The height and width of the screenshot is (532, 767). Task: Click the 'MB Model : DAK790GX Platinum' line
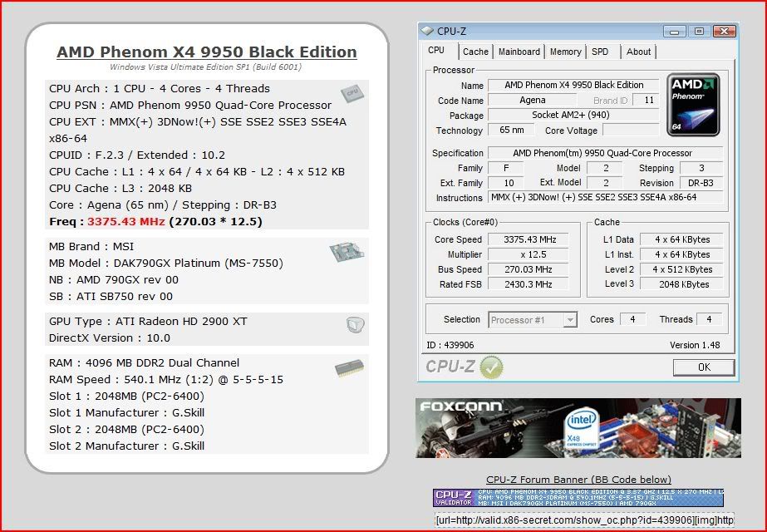coord(166,264)
